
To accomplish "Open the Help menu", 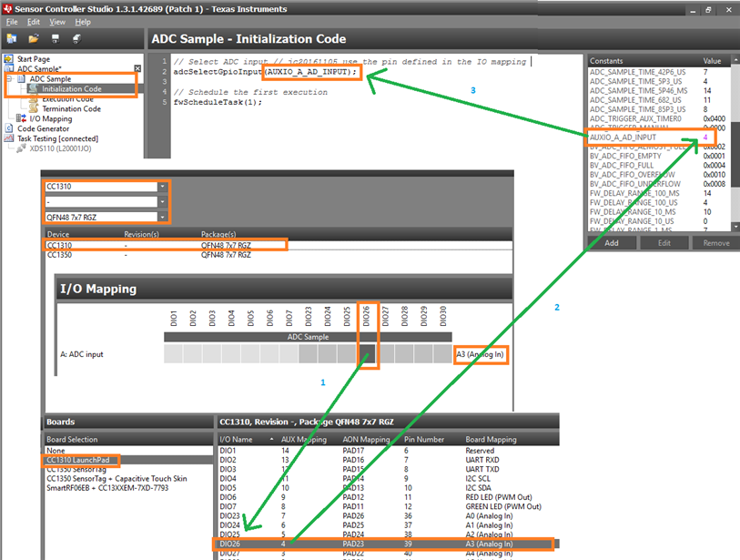I will pyautogui.click(x=83, y=22).
